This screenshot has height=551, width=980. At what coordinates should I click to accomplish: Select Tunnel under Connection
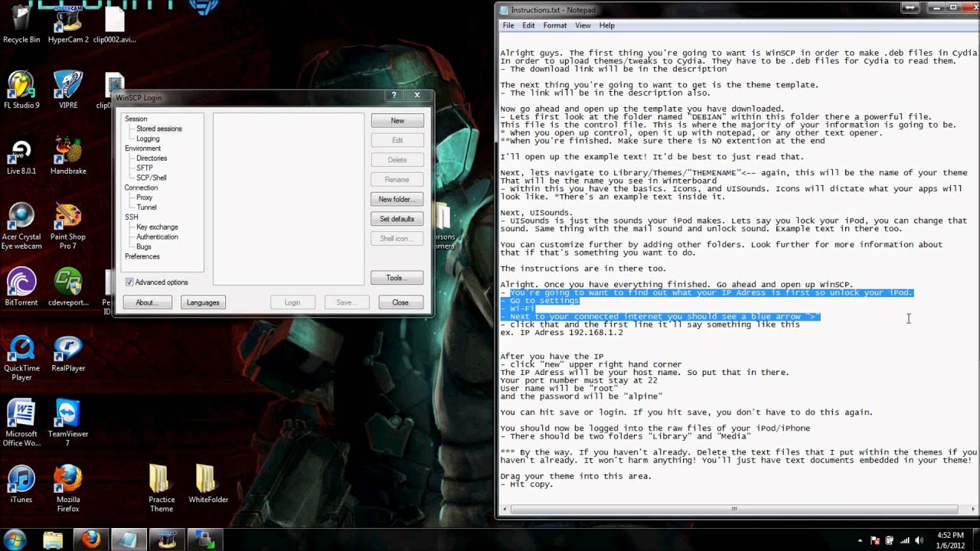pos(146,207)
